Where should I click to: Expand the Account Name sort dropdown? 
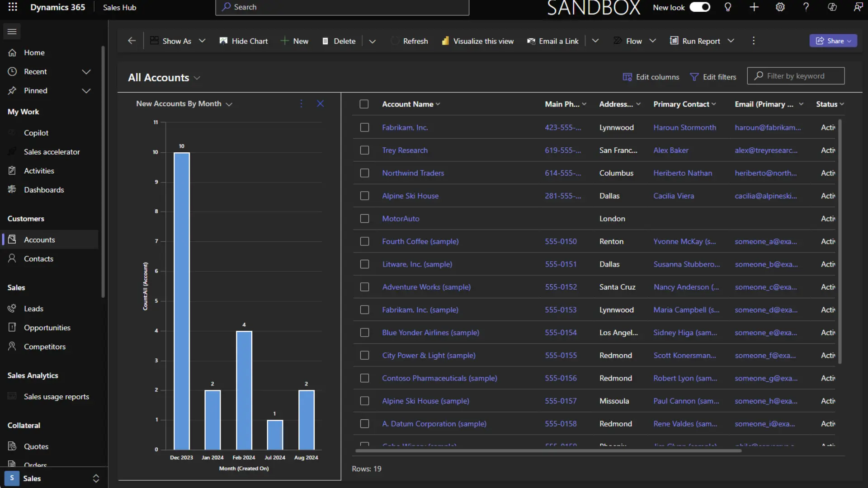click(x=438, y=103)
